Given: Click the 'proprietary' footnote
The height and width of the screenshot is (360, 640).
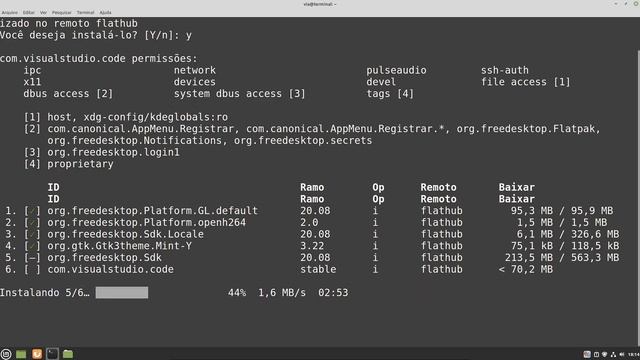Looking at the screenshot, I should [x=80, y=164].
